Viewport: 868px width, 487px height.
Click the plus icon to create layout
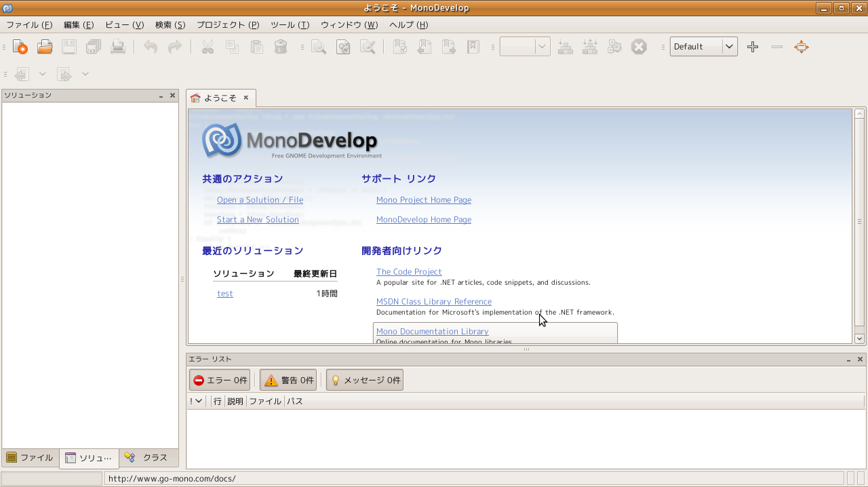[x=753, y=47]
